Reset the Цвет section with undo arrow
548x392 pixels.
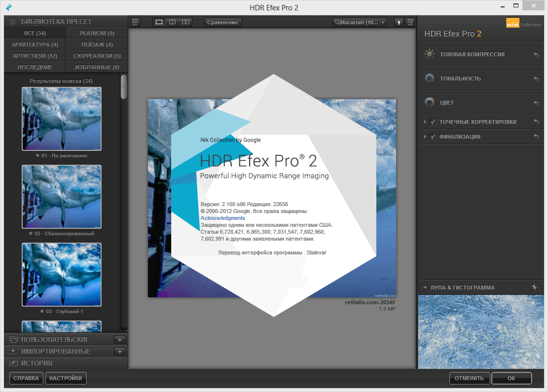tap(536, 103)
